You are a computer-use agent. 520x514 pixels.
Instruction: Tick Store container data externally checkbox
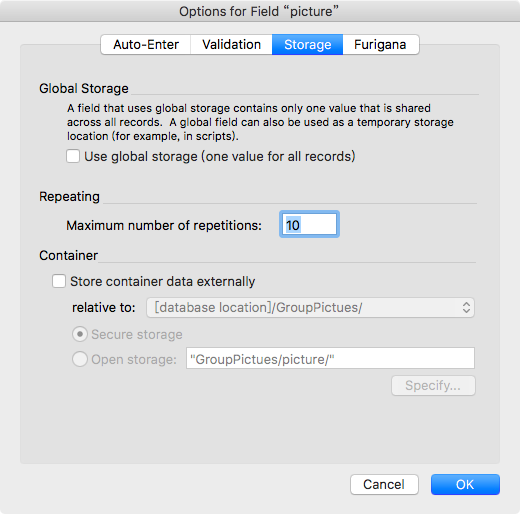coord(59,281)
